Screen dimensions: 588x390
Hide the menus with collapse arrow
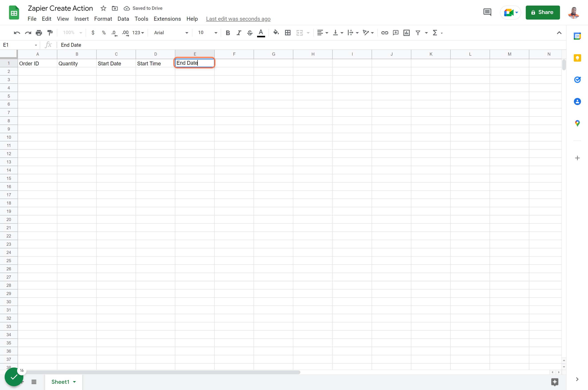[559, 33]
